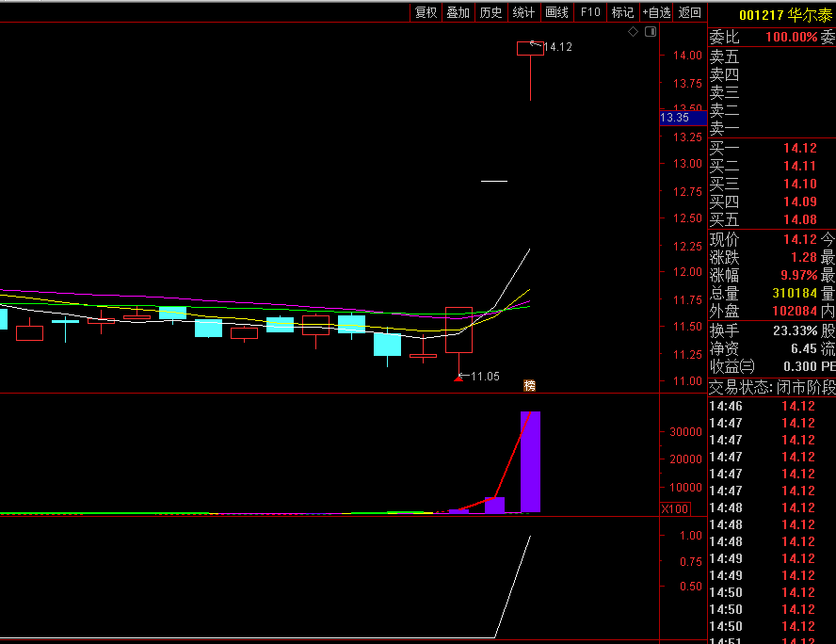Click the 外盘 102084 value
The width and height of the screenshot is (836, 644).
coord(795,311)
